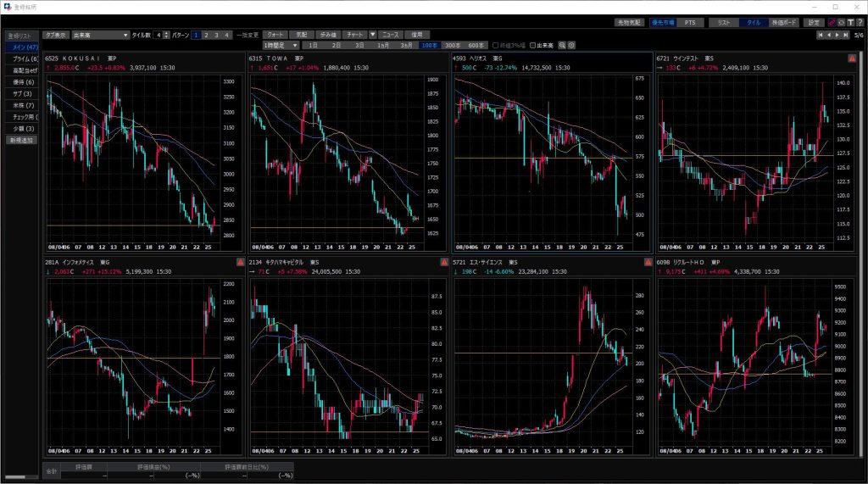868x484 pixels.
Task: Go to the first page arrow
Action: point(820,35)
